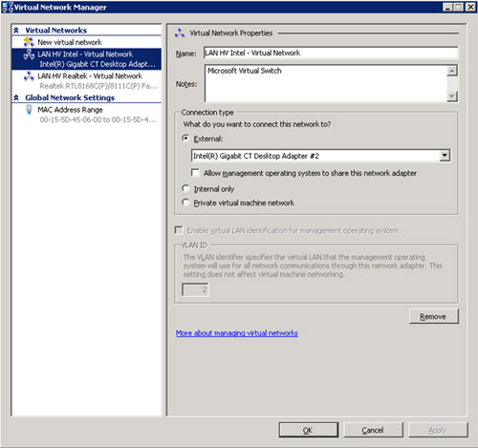Open the external adapter dropdown list
478x448 pixels.
[x=445, y=156]
